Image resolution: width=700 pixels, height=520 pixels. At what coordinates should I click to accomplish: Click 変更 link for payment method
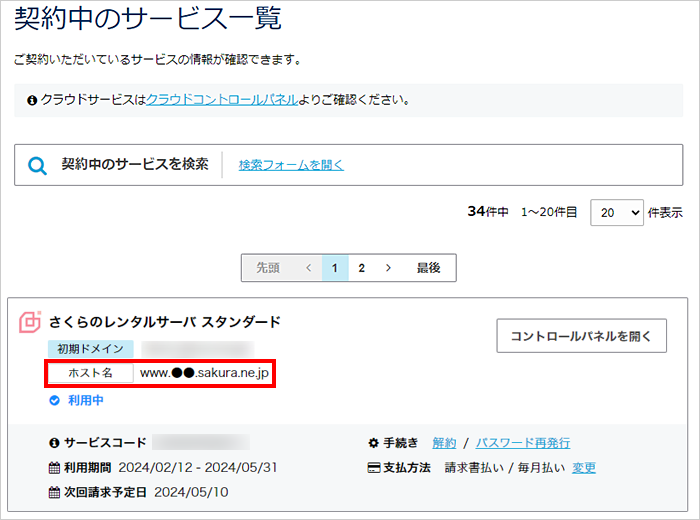[x=584, y=468]
